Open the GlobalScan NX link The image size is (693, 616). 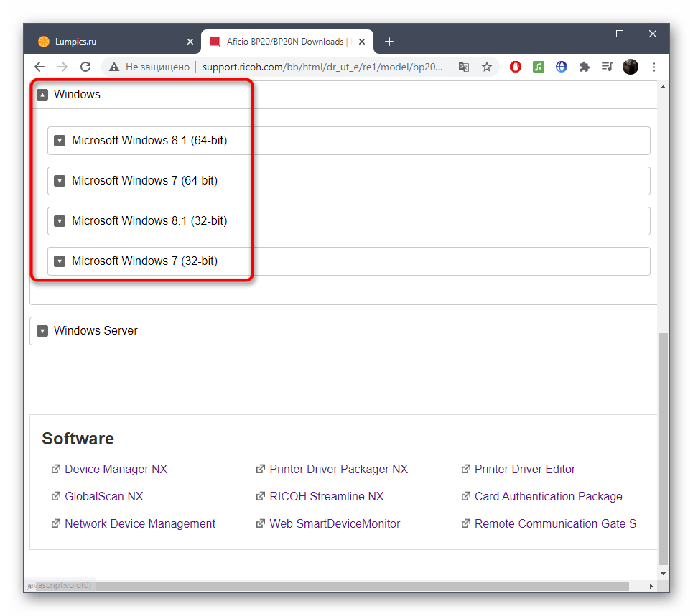click(x=104, y=496)
